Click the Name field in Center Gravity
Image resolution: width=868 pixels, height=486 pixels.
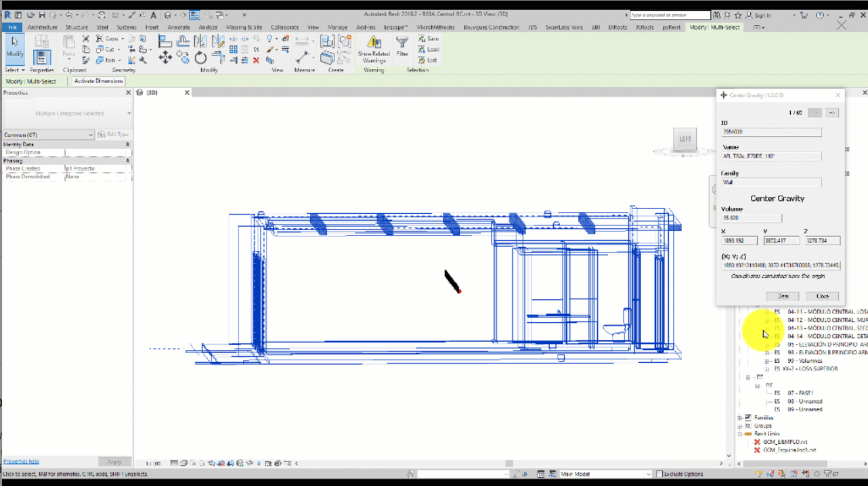[x=771, y=156]
